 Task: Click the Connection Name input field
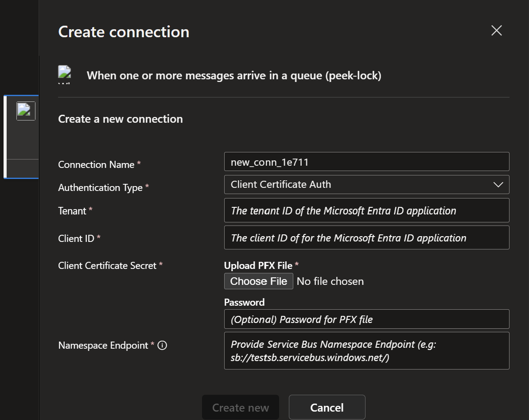tap(366, 162)
